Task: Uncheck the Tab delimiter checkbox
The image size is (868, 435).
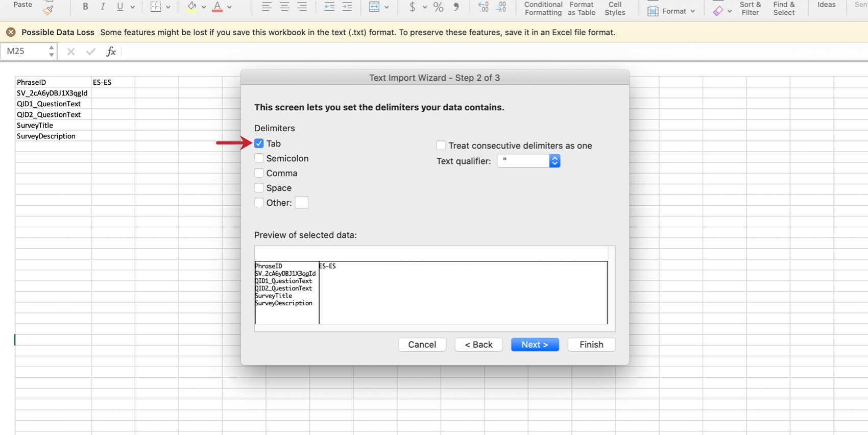Action: [x=259, y=143]
